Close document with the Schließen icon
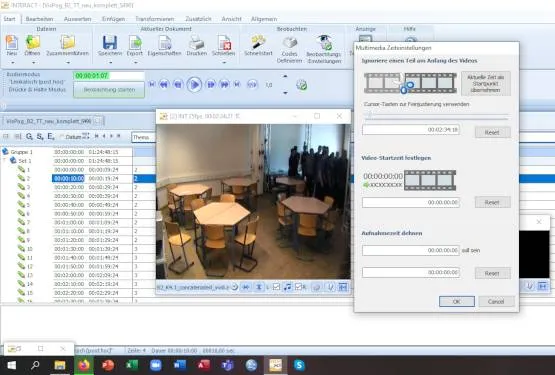Screen dimensions: 555x375 224,42
